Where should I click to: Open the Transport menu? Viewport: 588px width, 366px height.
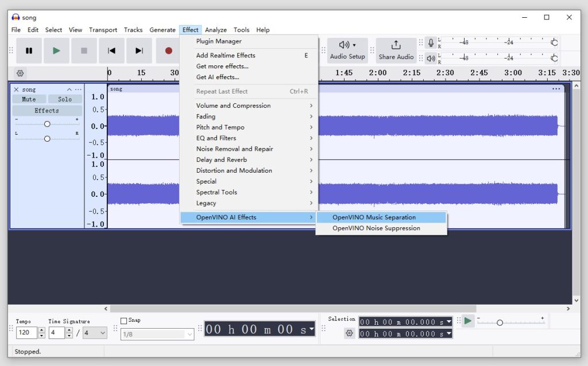103,30
